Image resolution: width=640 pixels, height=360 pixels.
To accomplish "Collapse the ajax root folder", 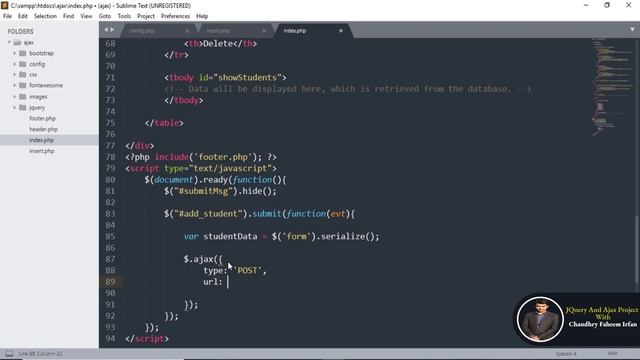I will coord(9,42).
